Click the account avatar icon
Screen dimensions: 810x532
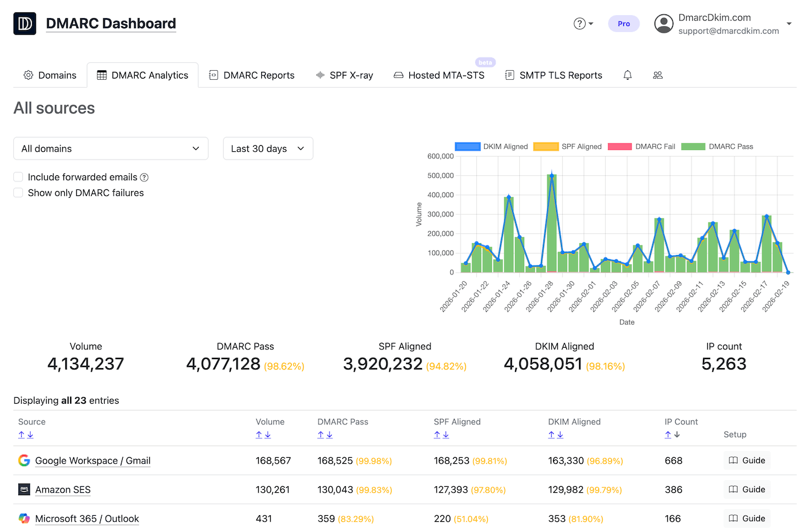click(x=663, y=24)
